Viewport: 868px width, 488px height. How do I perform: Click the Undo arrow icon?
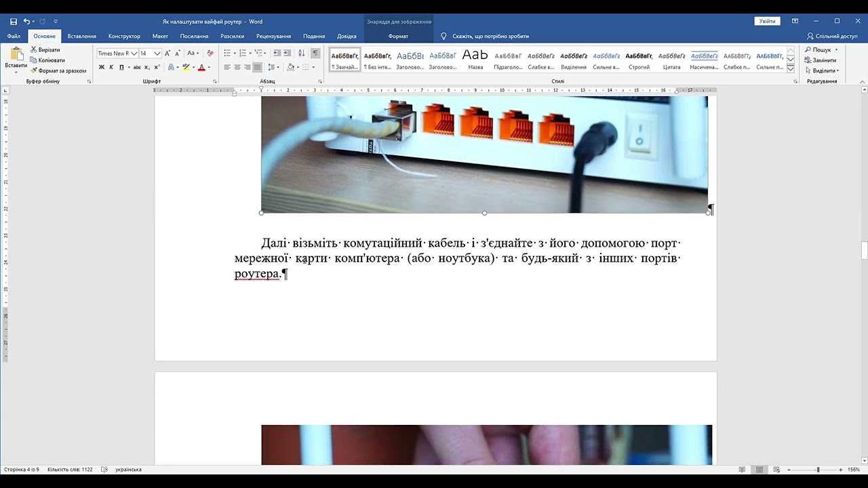pyautogui.click(x=26, y=22)
